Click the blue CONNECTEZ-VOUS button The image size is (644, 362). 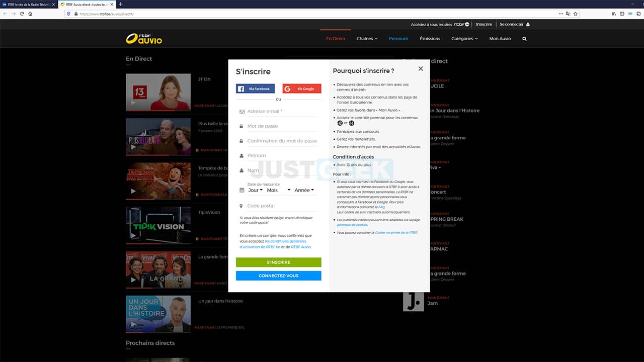pos(278,276)
